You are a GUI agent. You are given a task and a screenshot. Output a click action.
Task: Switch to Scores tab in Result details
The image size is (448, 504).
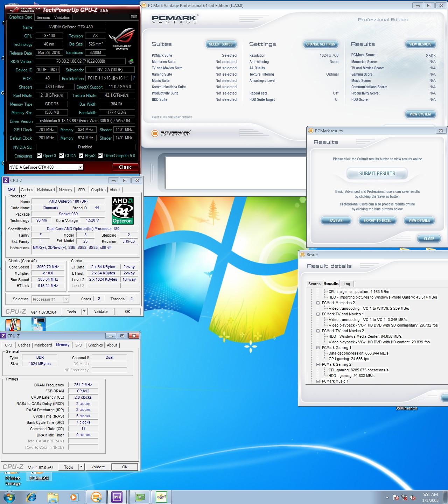tap(314, 284)
